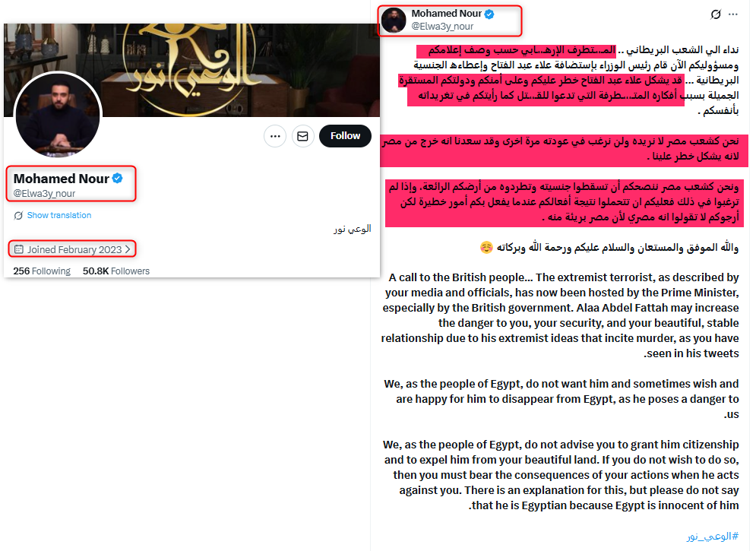Click the calendar icon by join date
The width and height of the screenshot is (756, 551).
[x=19, y=249]
